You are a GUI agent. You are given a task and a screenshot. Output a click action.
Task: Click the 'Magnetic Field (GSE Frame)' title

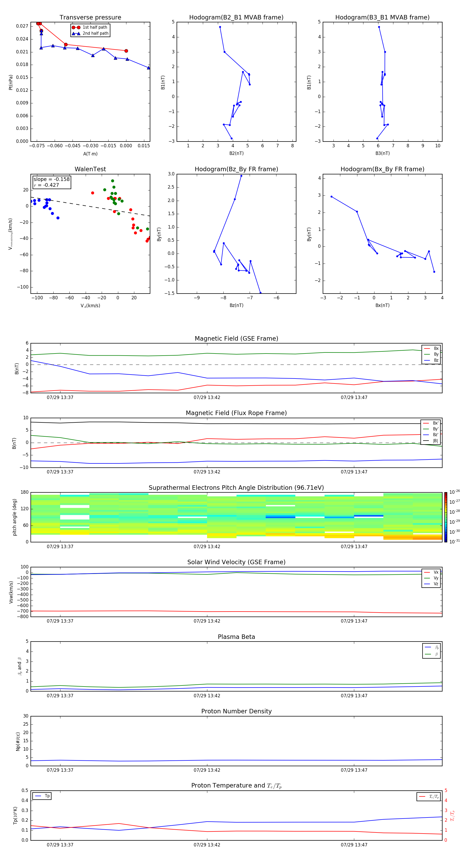[236, 339]
